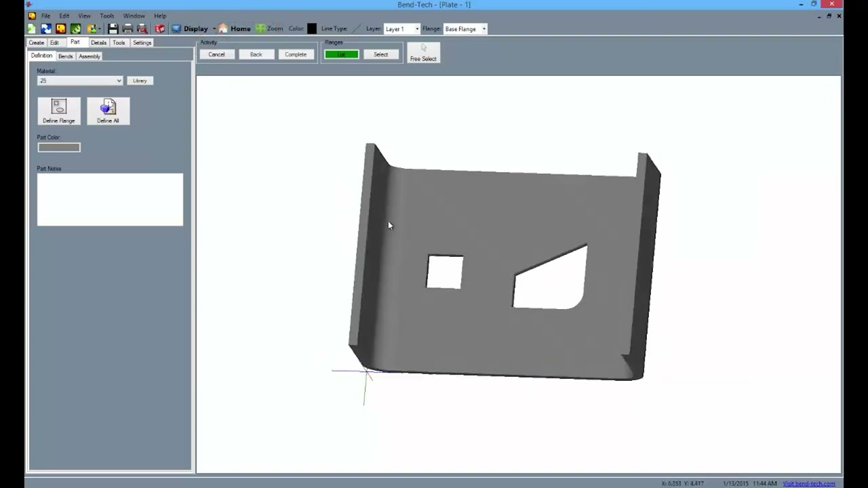Image resolution: width=868 pixels, height=488 pixels.
Task: Click into the Part Notes text box
Action: click(110, 199)
